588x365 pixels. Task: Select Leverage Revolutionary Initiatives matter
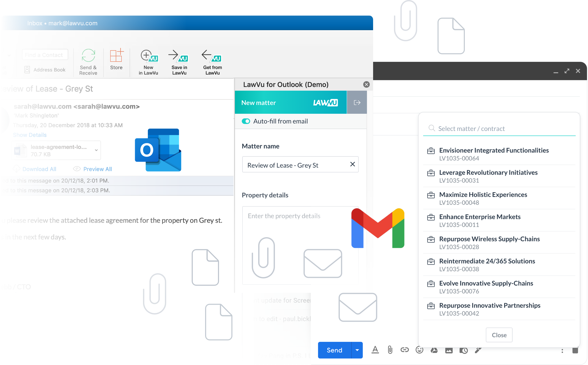pyautogui.click(x=499, y=176)
